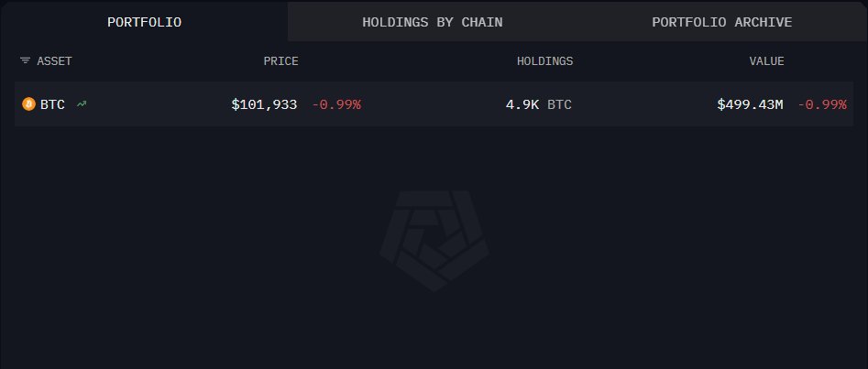Click the BTC row between holdings and value

pos(642,104)
